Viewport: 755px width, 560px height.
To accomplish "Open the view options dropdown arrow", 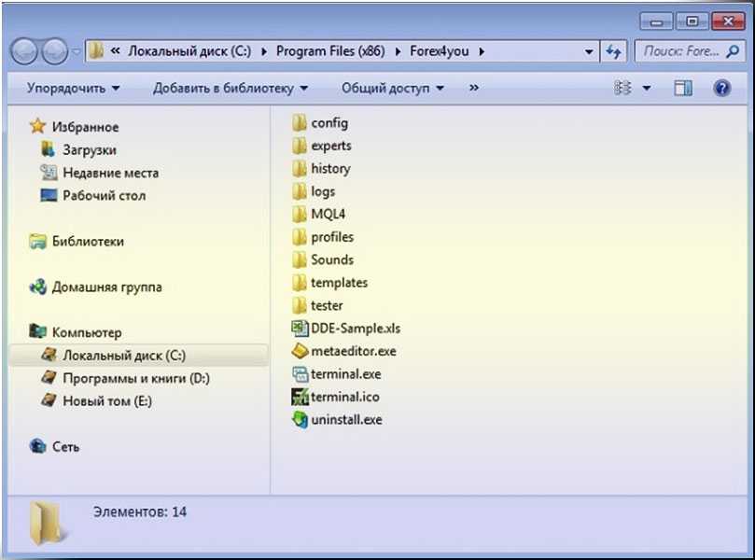I will point(647,88).
